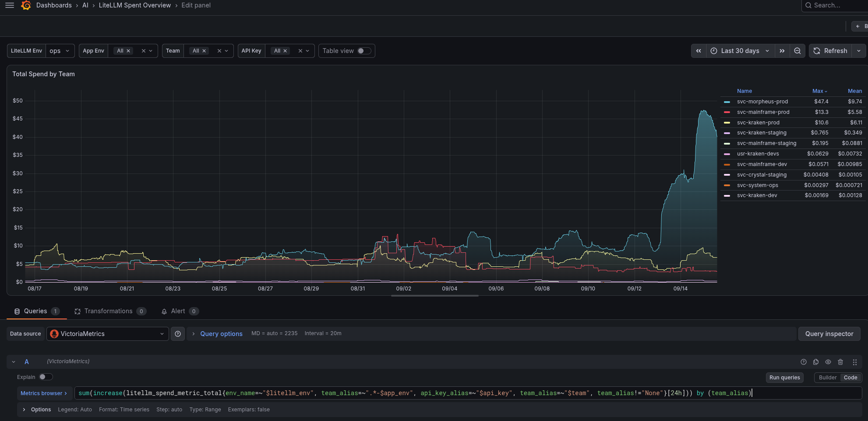Image resolution: width=868 pixels, height=421 pixels.
Task: Toggle svc-kraken-prod series in legend
Action: [758, 123]
